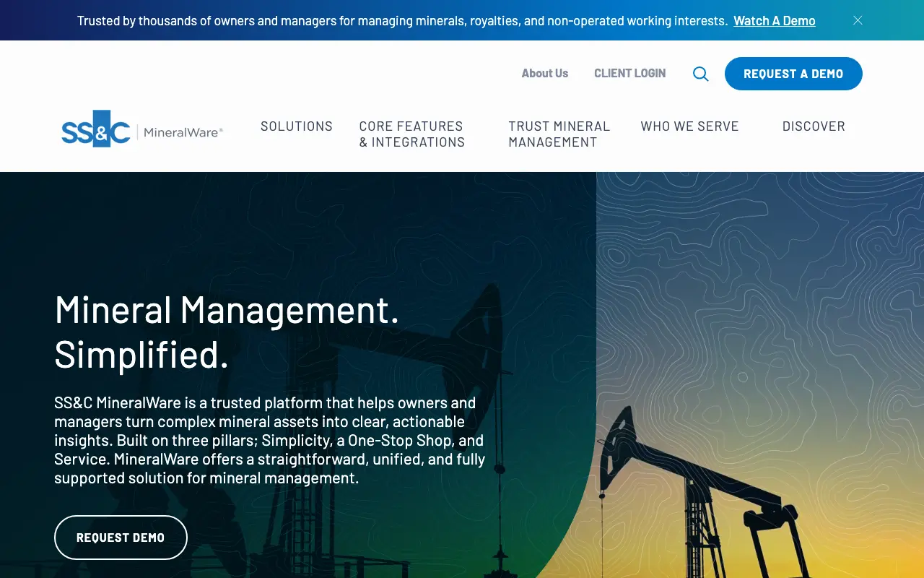
Task: Click the hero paragraph about SS&C MineralWare
Action: tap(270, 441)
